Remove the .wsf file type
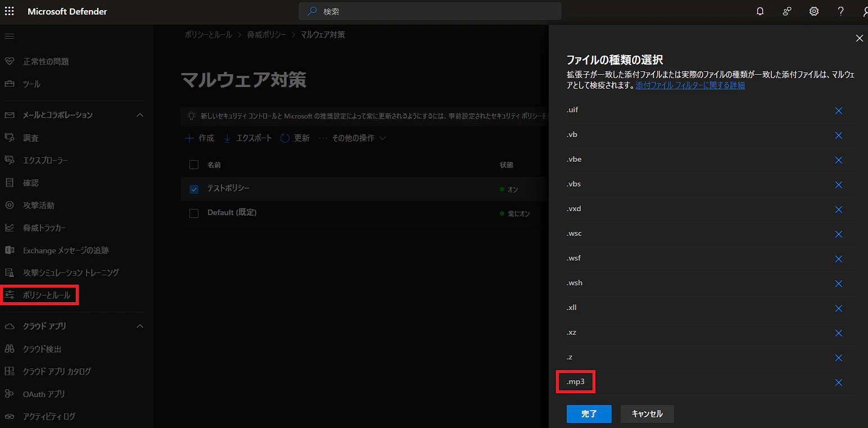This screenshot has width=868, height=428. click(839, 259)
